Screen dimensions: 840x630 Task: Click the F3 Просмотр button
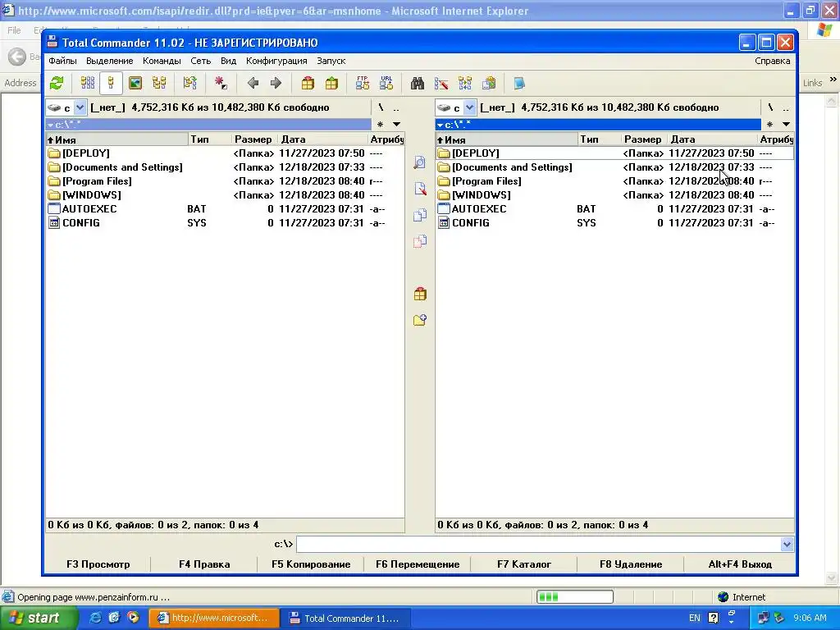[x=98, y=564]
